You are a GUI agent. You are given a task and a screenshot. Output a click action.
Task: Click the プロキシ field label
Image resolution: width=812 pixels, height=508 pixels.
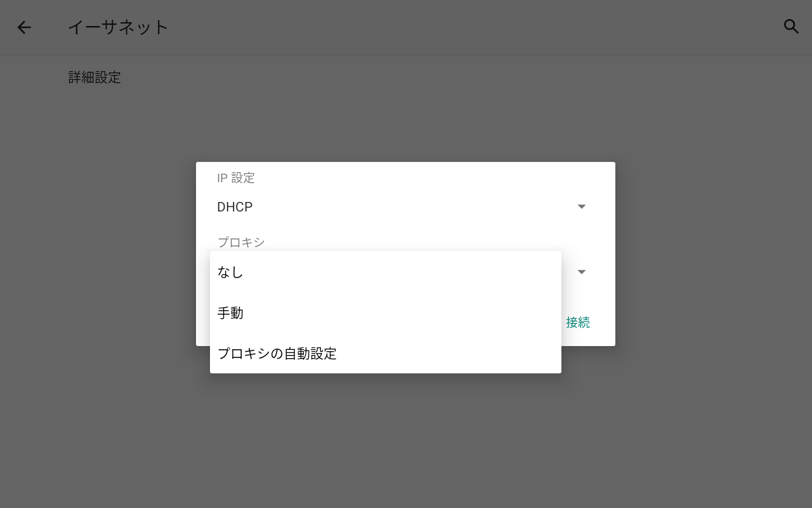coord(241,242)
